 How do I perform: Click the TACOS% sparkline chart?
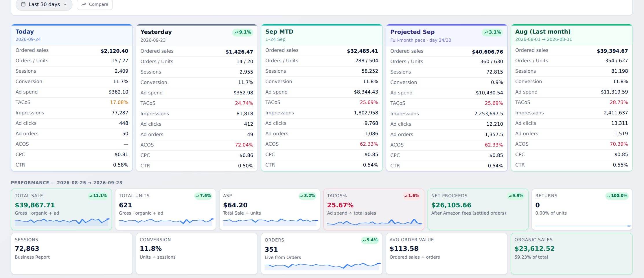(374, 222)
